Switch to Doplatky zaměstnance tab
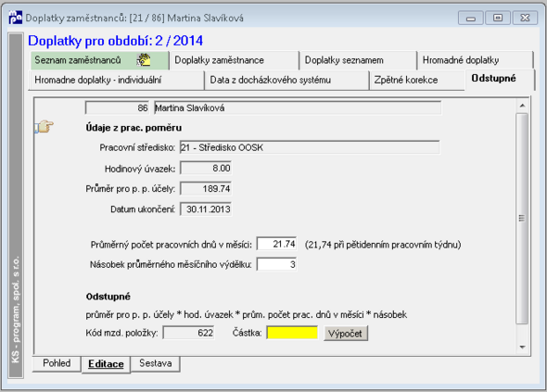The image size is (547, 392). (234, 60)
